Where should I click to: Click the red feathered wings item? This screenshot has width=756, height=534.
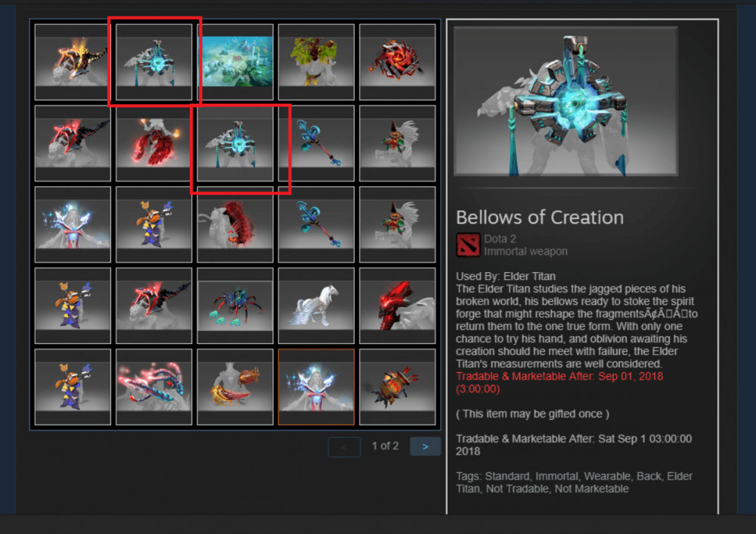tap(153, 143)
